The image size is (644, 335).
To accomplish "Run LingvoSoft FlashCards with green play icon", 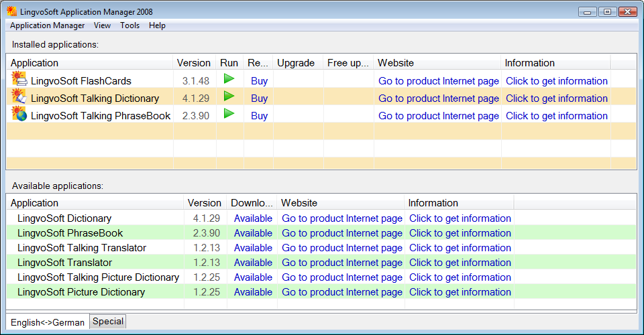I will click(x=229, y=78).
